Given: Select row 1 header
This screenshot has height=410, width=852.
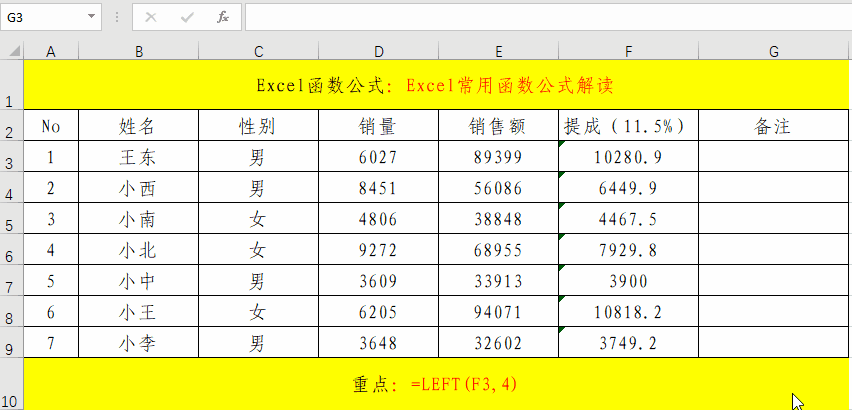Looking at the screenshot, I should point(11,84).
